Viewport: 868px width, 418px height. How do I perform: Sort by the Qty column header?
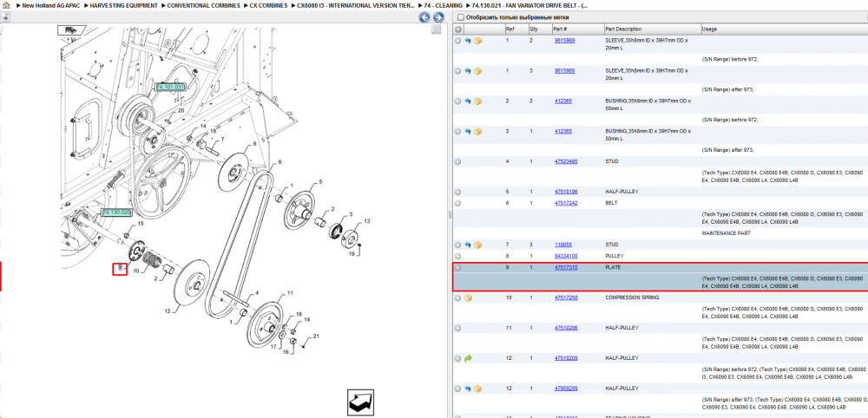click(x=538, y=29)
